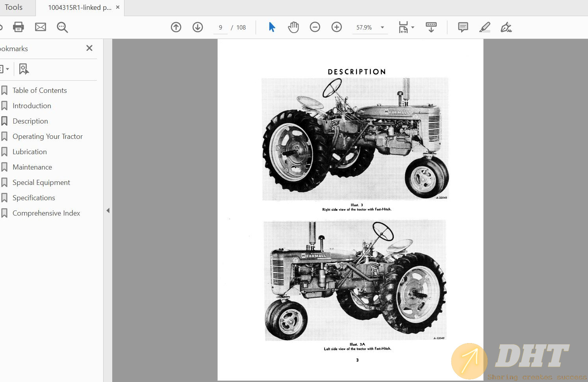Jump to the Specifications bookmark
The height and width of the screenshot is (382, 588).
tap(34, 198)
